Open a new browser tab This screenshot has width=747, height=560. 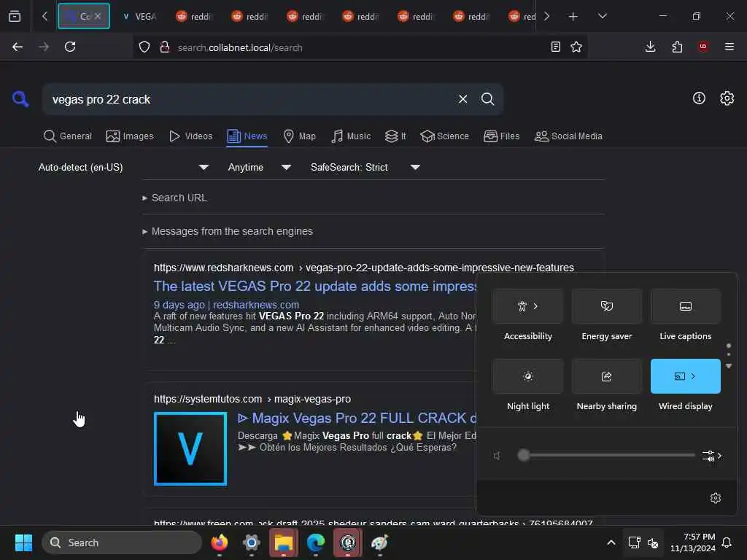tap(573, 16)
